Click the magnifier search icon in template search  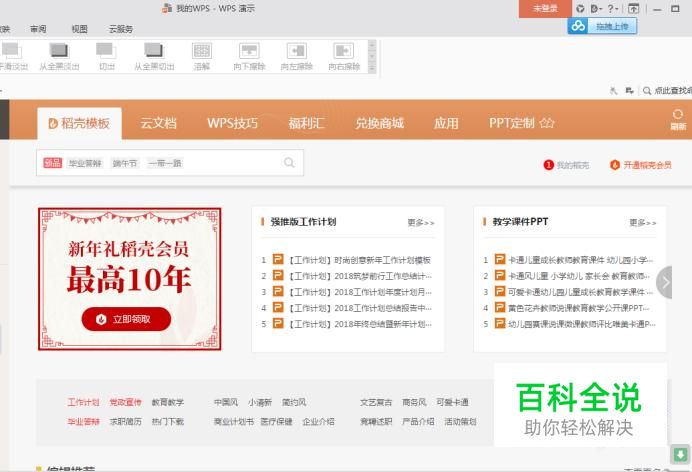point(289,163)
